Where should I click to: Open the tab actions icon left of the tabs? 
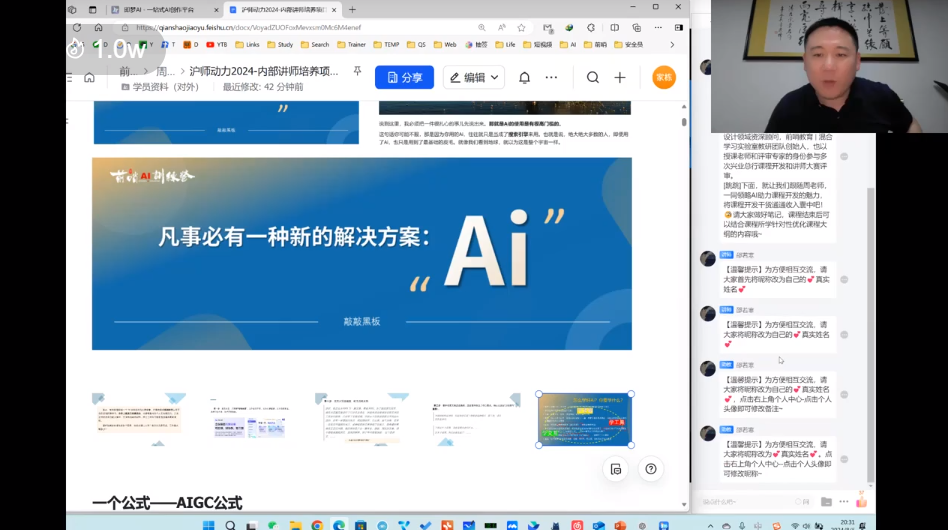click(93, 10)
